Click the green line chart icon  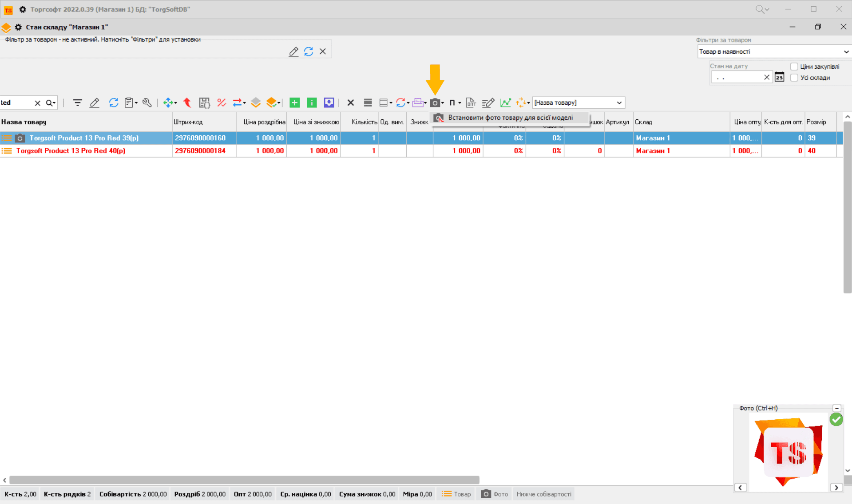pos(505,102)
